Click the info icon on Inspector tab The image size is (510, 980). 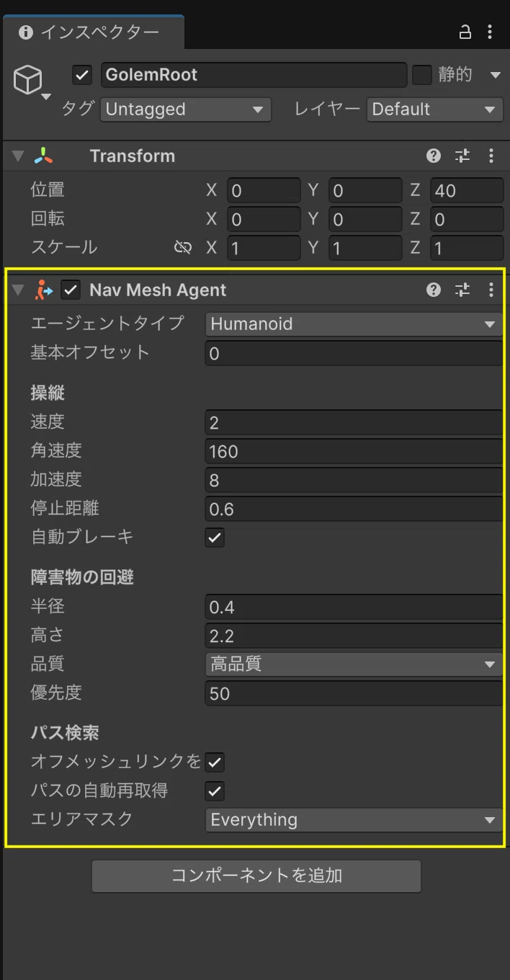[x=26, y=32]
